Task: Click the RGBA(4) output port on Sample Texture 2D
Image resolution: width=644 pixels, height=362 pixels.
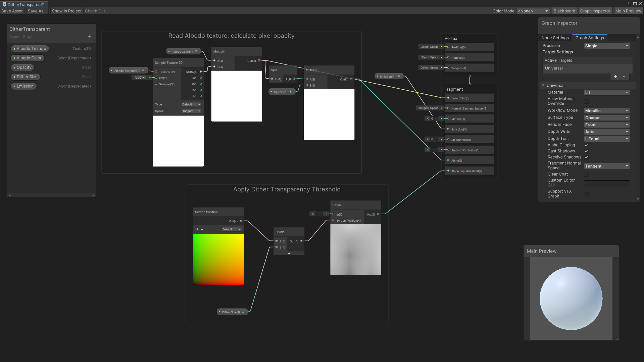Action: (x=200, y=72)
